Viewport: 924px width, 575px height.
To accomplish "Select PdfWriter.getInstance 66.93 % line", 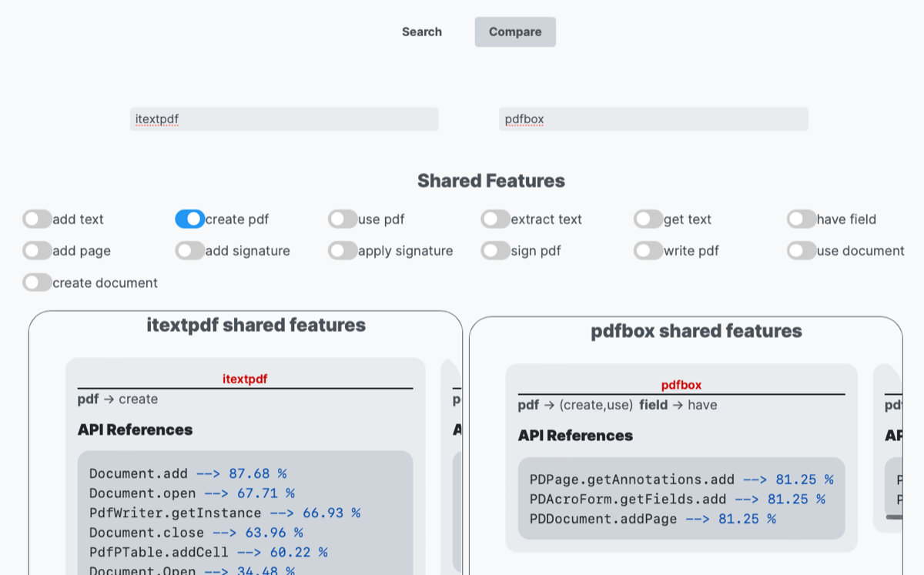I will click(x=225, y=513).
